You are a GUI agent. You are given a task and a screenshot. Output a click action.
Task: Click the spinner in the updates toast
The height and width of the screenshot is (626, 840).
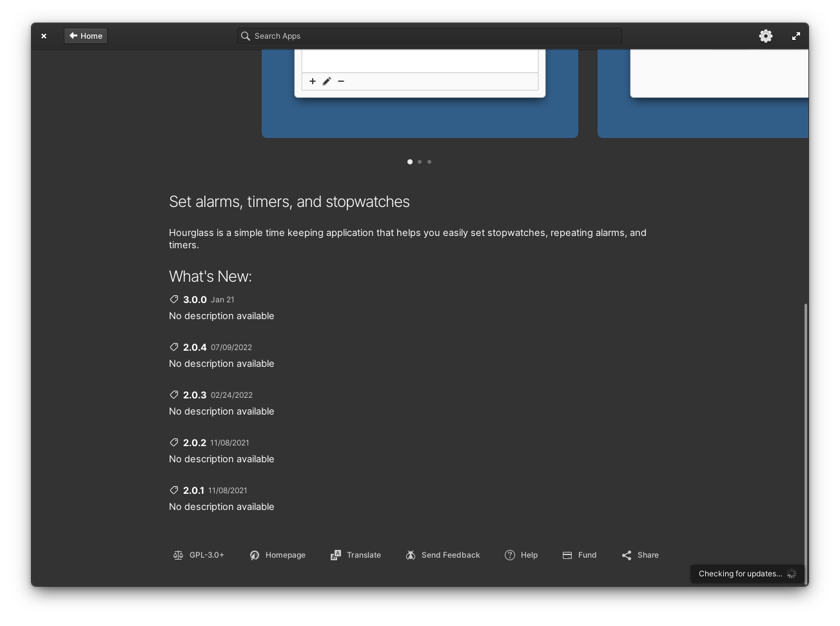point(792,574)
